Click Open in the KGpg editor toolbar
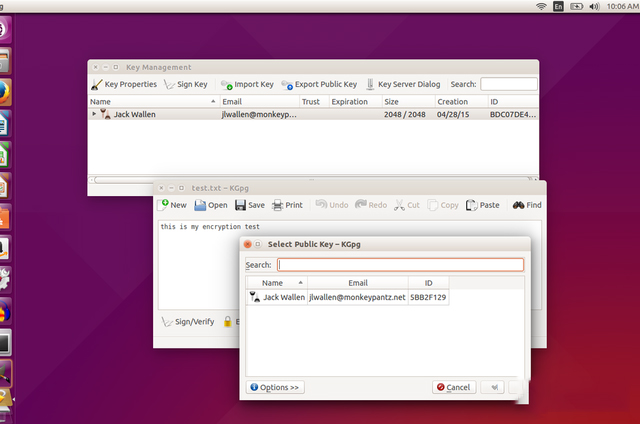The image size is (640, 424). 211,205
